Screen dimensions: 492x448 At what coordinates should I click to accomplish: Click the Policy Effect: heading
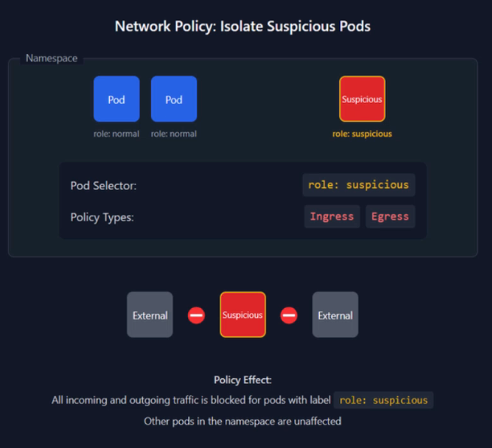click(242, 380)
